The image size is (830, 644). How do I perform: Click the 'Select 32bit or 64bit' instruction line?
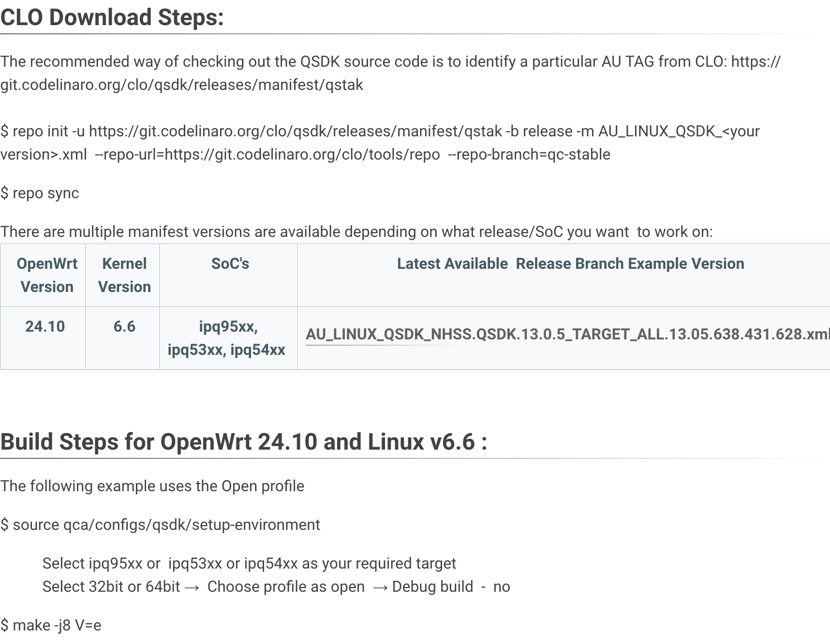click(276, 586)
